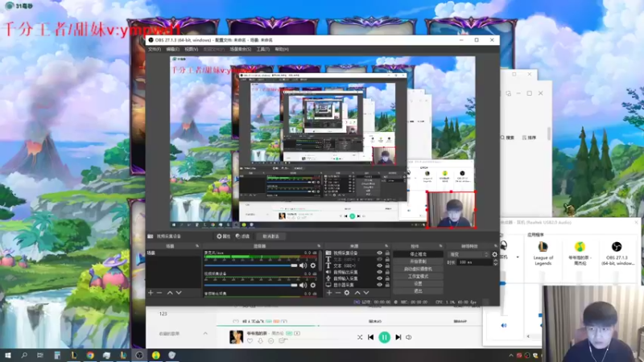Collapse the 收藏的歌单 section in music player
The image size is (644, 362).
[205, 334]
